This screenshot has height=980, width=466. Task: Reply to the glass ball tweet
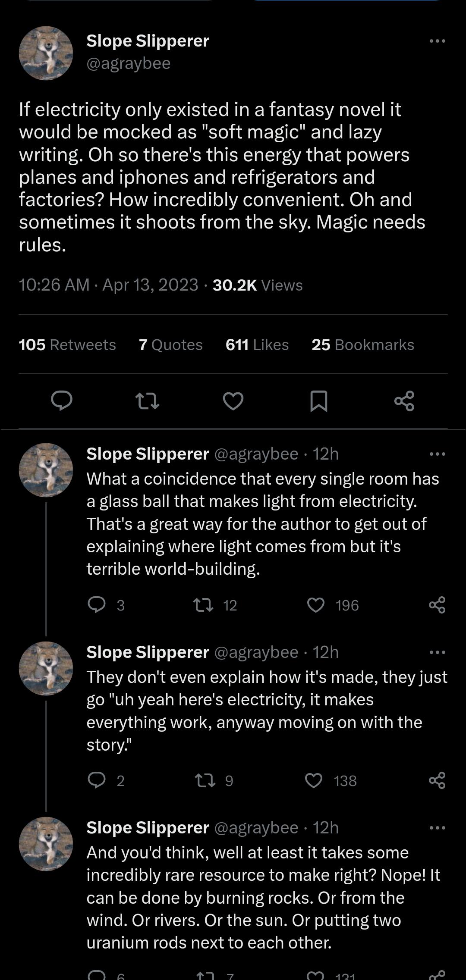(97, 605)
